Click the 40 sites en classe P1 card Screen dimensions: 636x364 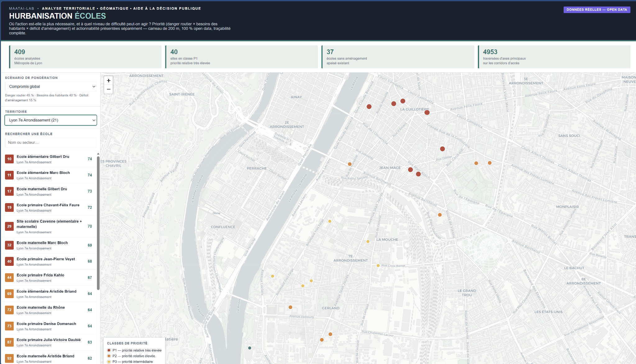(241, 57)
